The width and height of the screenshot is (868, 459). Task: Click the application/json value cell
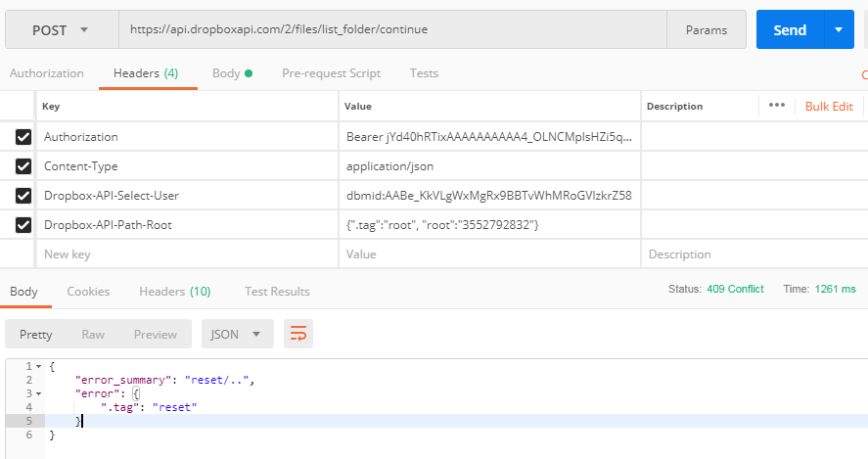click(489, 166)
